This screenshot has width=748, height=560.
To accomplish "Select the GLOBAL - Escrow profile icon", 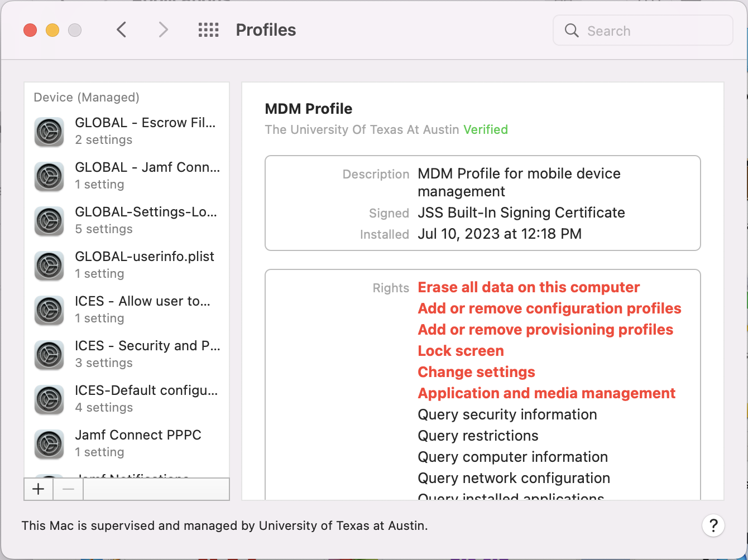I will [x=49, y=132].
